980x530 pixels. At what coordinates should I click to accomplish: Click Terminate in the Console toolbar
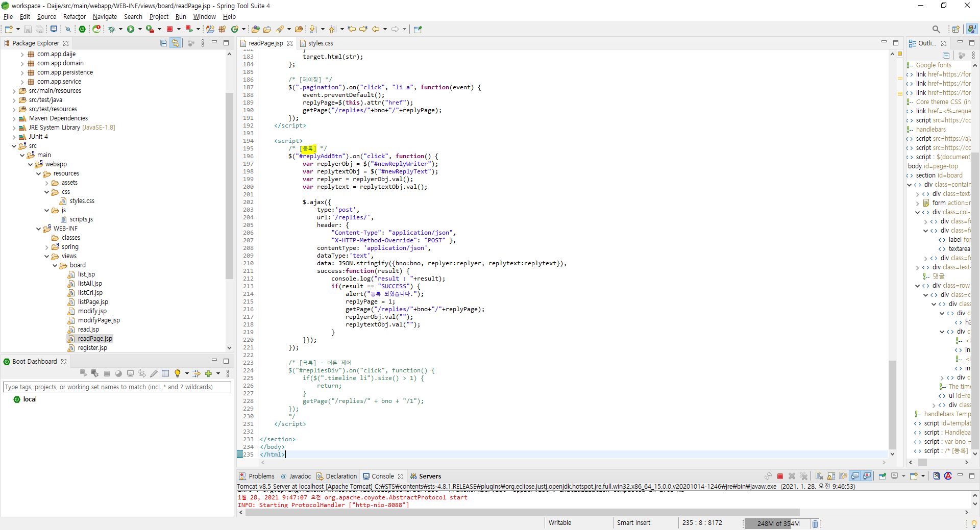pyautogui.click(x=780, y=476)
